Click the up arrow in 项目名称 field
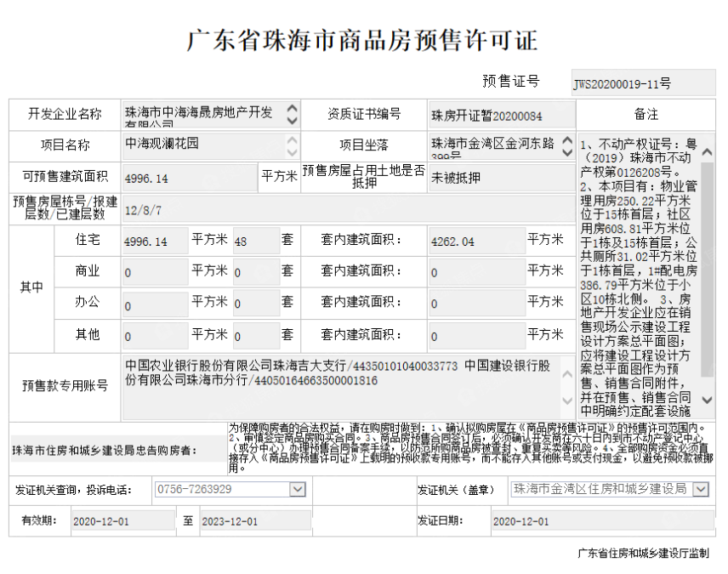The height and width of the screenshot is (574, 728). 292,139
